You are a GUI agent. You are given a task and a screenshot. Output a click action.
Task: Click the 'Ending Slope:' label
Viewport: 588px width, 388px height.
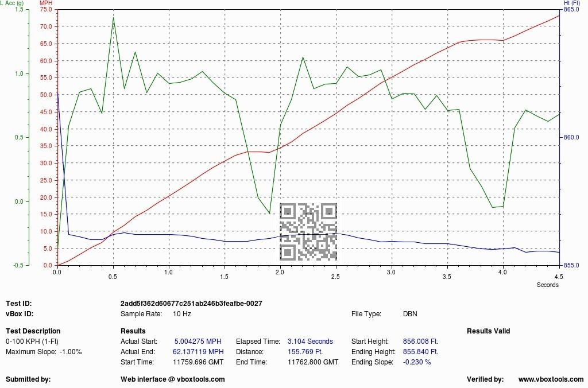pyautogui.click(x=372, y=362)
